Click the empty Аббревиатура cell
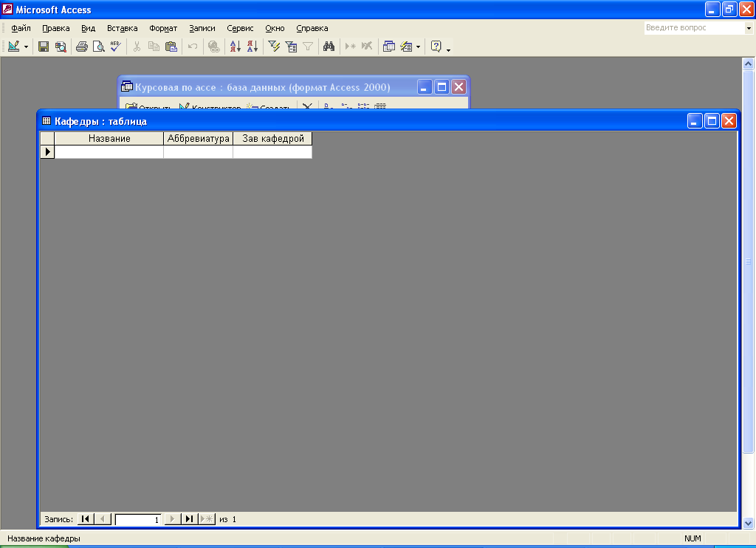 pos(198,152)
